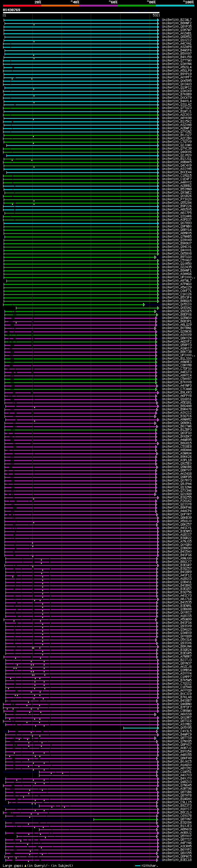197x868 pixels.
Task: Select the UniRef100_B4AYL4 label
Action: [177, 101]
